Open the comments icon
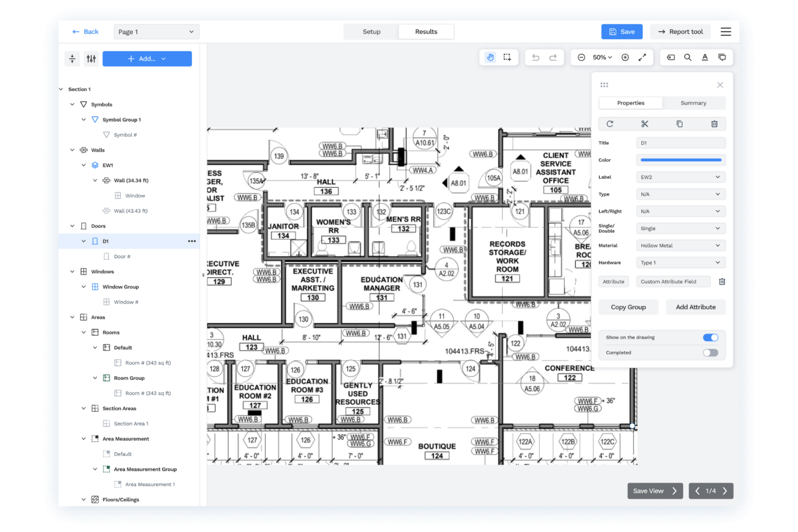 (x=722, y=57)
